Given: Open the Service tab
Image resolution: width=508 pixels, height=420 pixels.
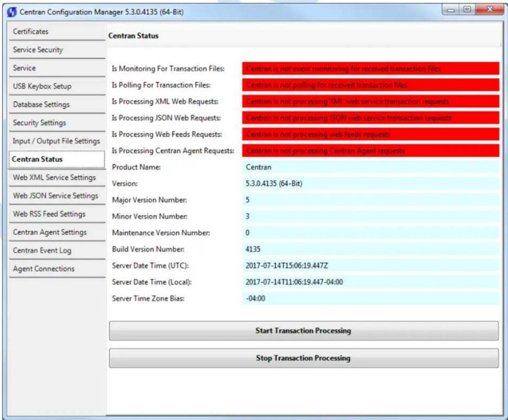Looking at the screenshot, I should (57, 68).
